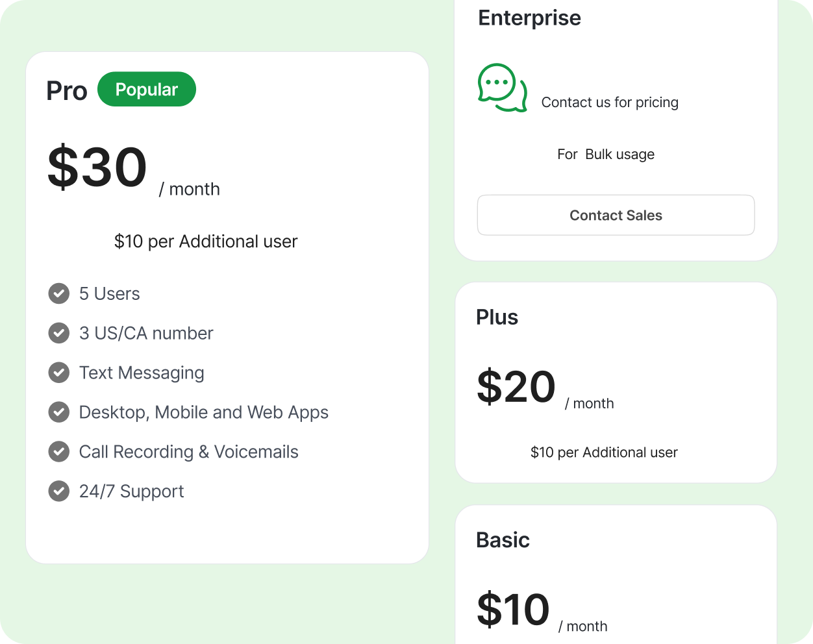Select the Pro plan title
This screenshot has width=813, height=644.
click(67, 91)
